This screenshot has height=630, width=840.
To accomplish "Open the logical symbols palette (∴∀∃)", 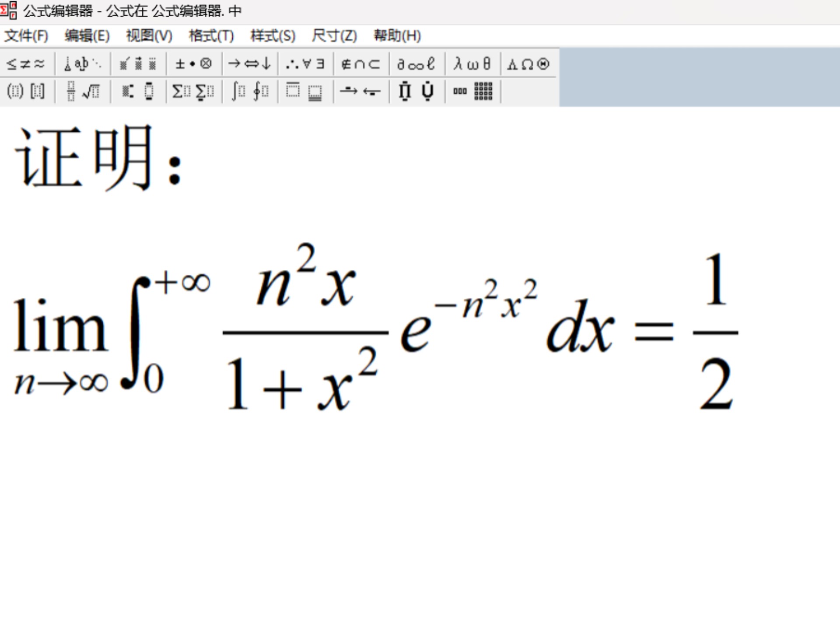I will [305, 64].
